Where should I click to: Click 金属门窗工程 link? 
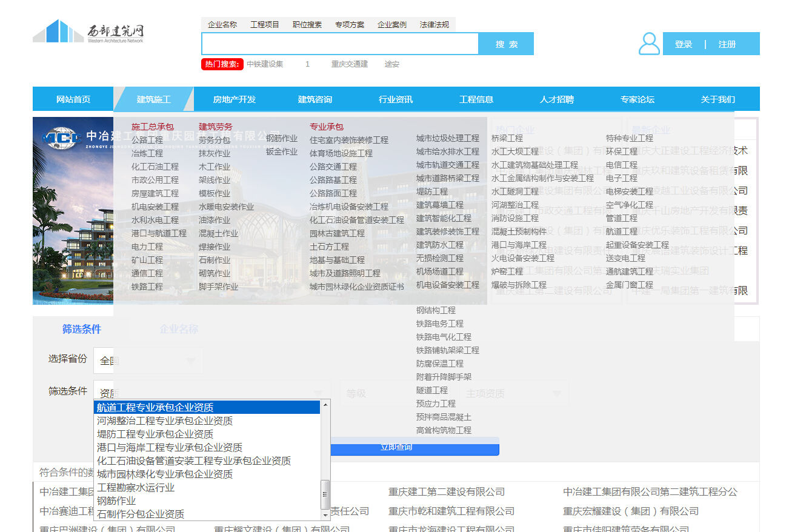click(x=630, y=285)
